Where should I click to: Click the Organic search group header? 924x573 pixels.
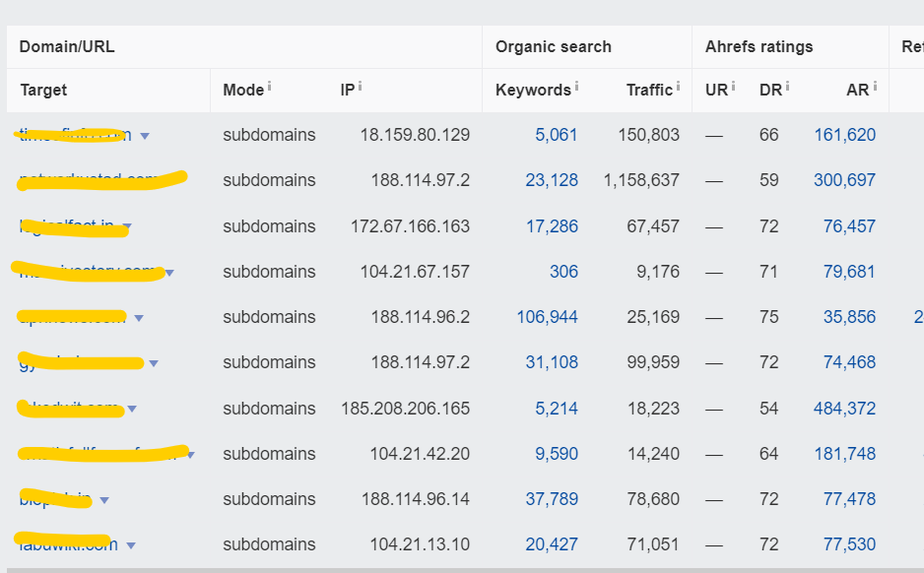pyautogui.click(x=554, y=46)
